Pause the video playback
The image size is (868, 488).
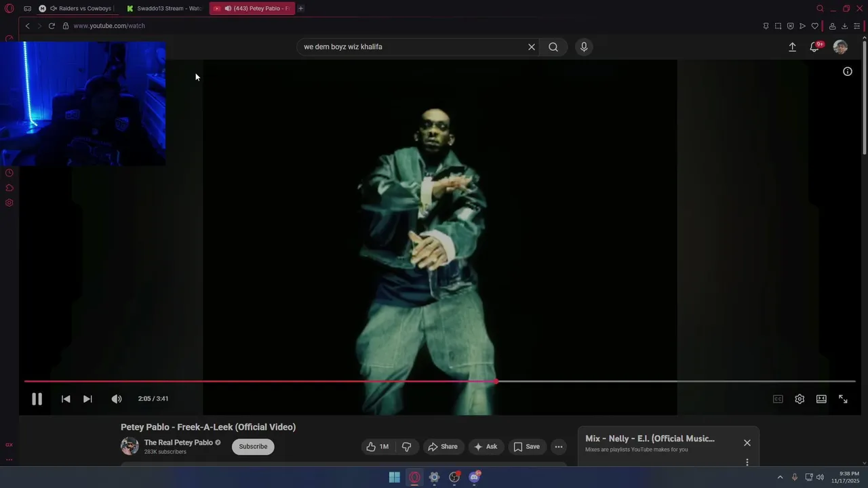[x=37, y=399]
